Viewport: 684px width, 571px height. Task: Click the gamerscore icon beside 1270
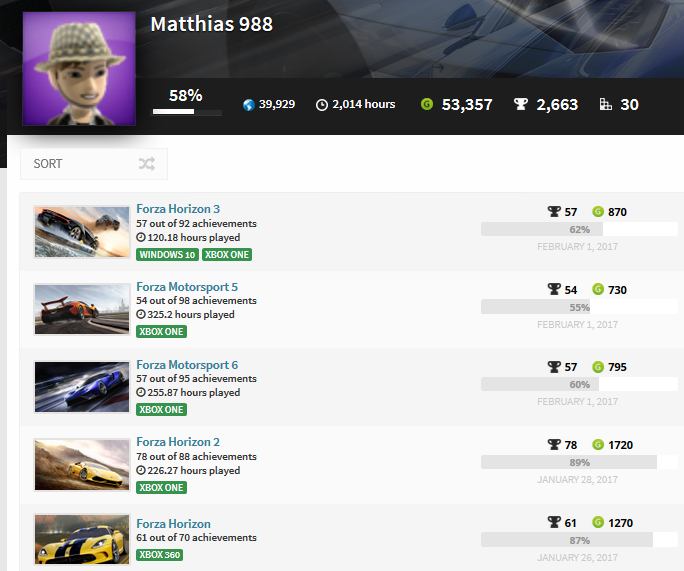tap(598, 522)
